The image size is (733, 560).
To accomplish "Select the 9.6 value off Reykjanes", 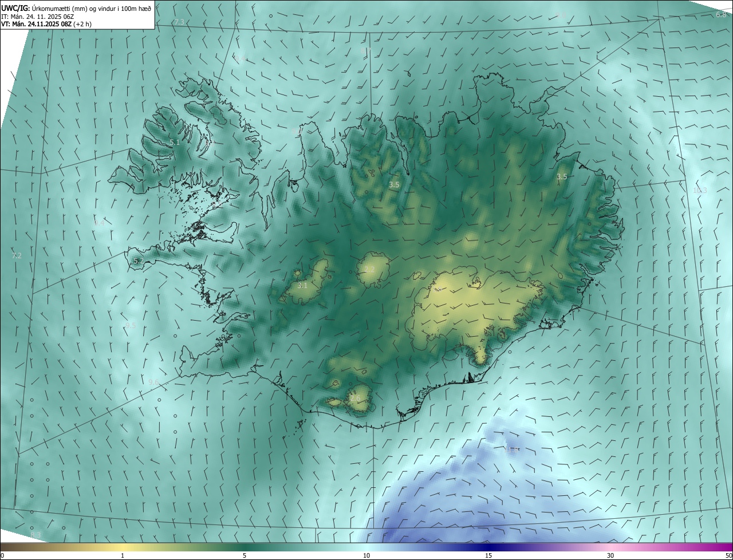I will point(153,382).
